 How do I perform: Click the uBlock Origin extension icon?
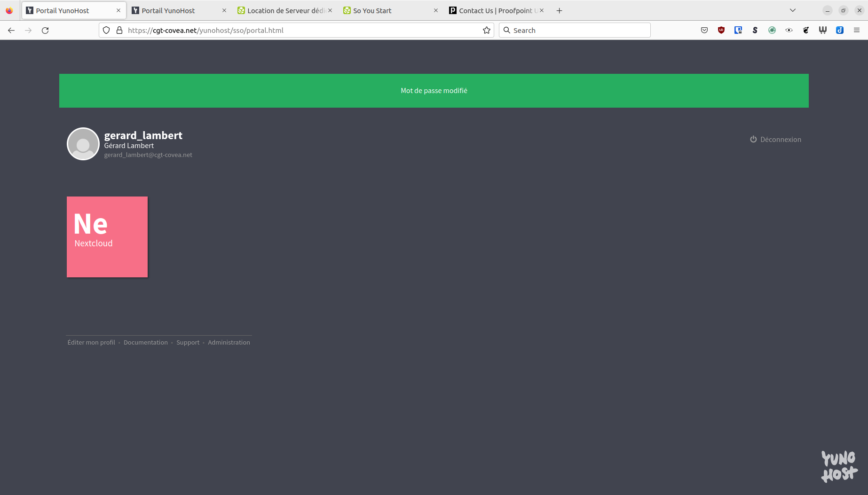coord(721,30)
